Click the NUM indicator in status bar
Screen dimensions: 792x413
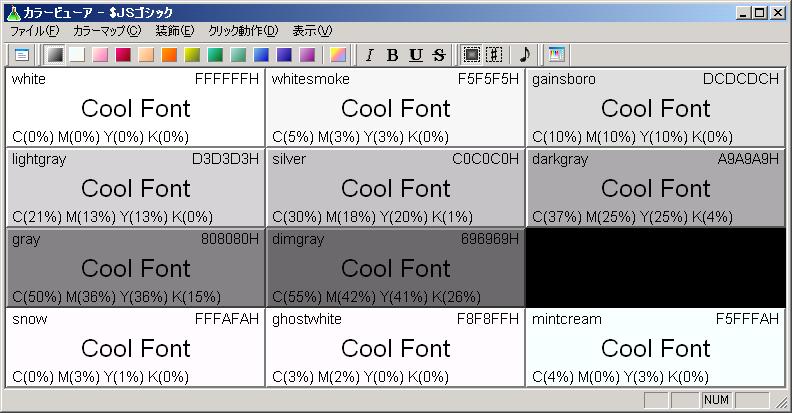716,400
